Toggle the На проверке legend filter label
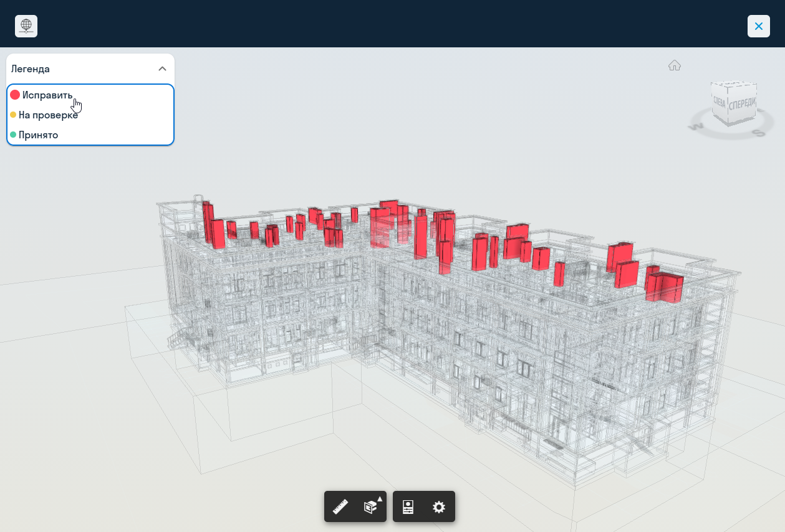 point(48,115)
